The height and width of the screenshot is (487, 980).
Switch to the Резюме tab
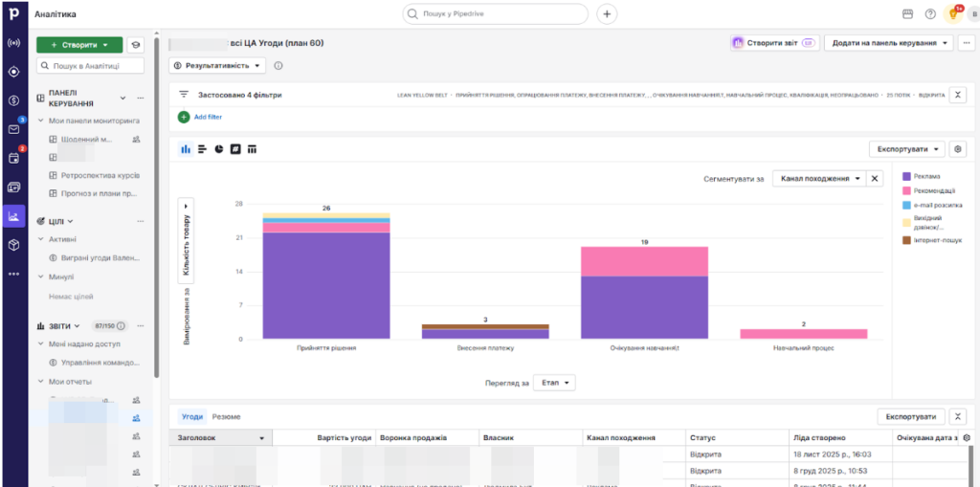[226, 417]
